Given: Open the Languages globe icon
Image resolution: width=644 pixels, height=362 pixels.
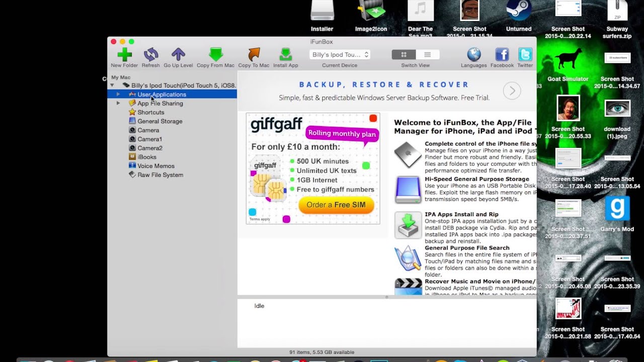Looking at the screenshot, I should (474, 54).
